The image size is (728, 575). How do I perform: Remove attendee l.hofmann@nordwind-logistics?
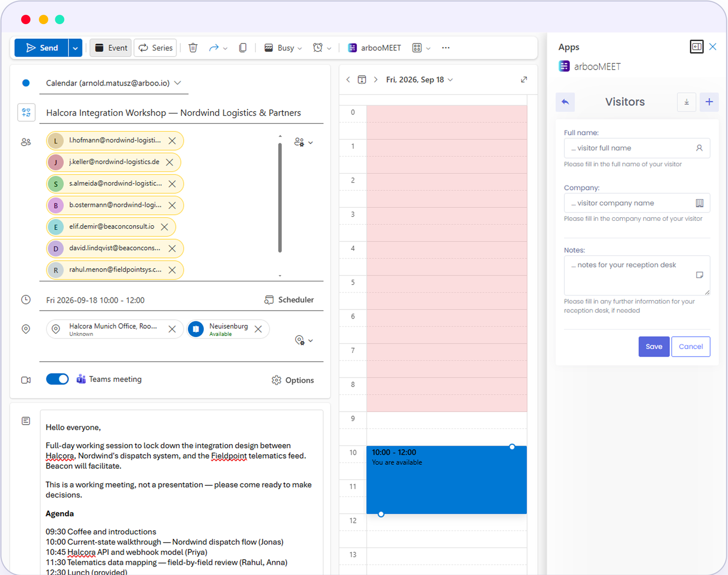pyautogui.click(x=172, y=141)
